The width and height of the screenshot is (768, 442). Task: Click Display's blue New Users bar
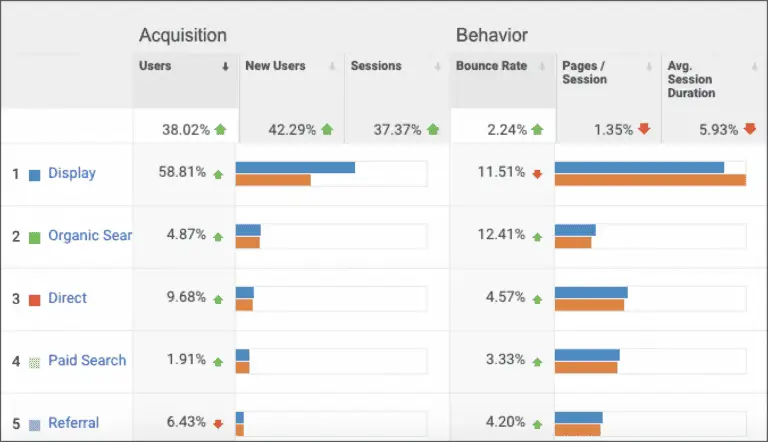tap(295, 168)
